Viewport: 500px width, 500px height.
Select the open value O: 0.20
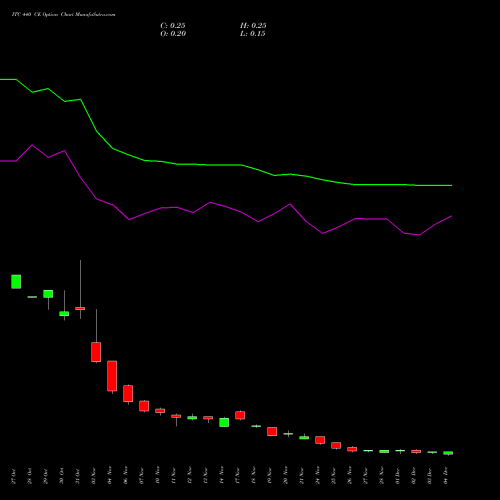click(173, 34)
